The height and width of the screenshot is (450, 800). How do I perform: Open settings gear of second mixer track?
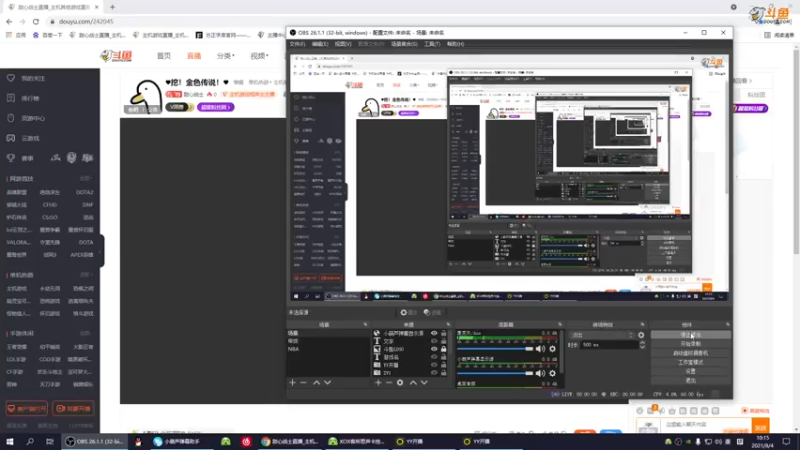point(553,373)
